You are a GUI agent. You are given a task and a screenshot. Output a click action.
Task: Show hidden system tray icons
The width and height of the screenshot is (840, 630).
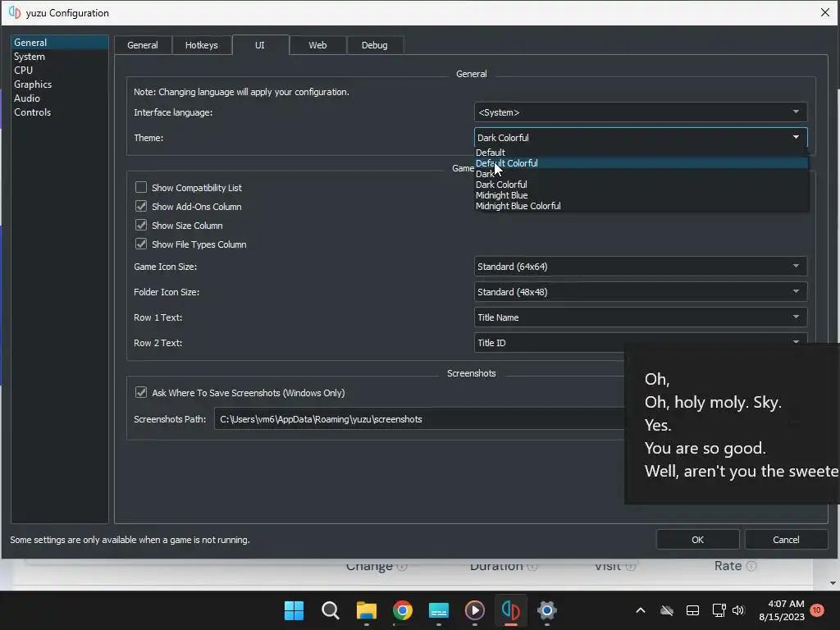click(640, 610)
